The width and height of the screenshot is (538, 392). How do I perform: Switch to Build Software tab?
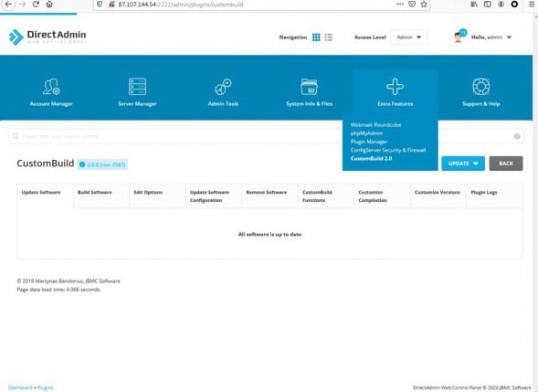[100, 196]
